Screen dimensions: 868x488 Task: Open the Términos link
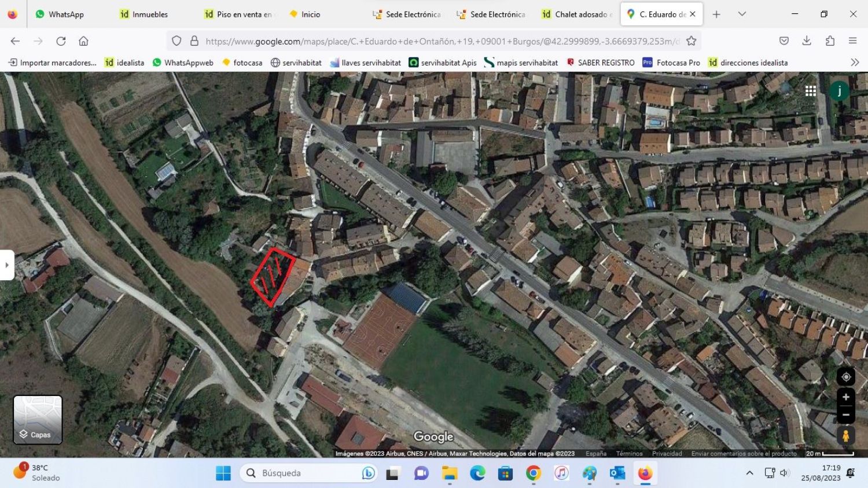click(x=629, y=454)
